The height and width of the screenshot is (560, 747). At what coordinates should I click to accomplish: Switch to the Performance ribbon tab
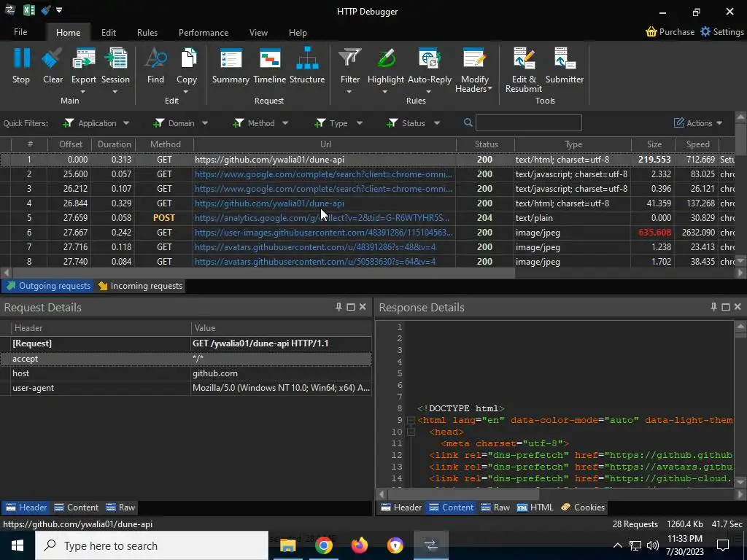[x=204, y=32]
